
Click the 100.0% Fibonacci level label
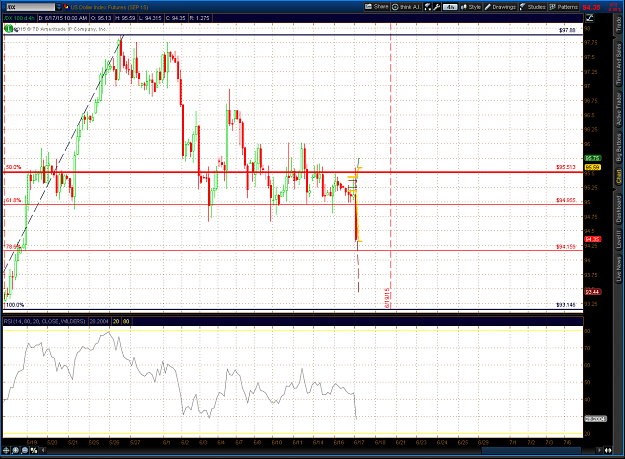pyautogui.click(x=15, y=305)
